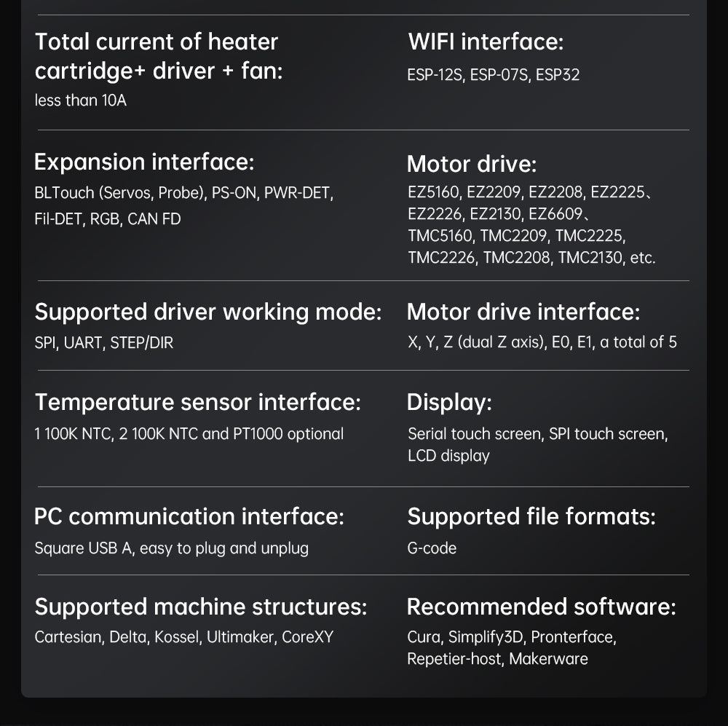The width and height of the screenshot is (728, 726).
Task: Click the "Total current of heater" heading
Action: (x=156, y=42)
